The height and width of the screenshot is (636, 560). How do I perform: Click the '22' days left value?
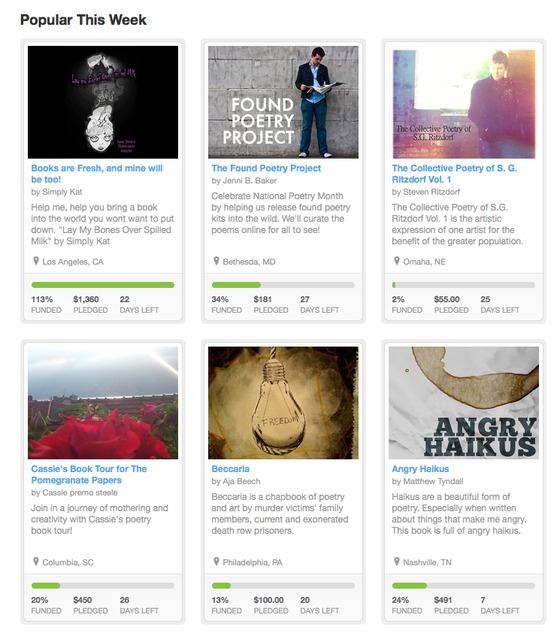click(124, 299)
